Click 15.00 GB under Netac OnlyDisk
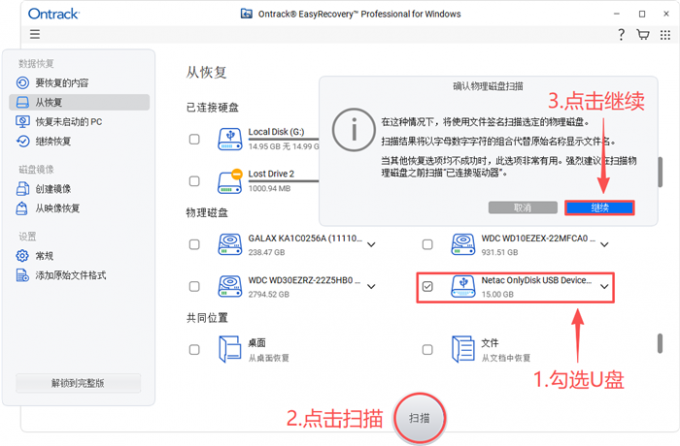This screenshot has width=680, height=446. click(497, 294)
